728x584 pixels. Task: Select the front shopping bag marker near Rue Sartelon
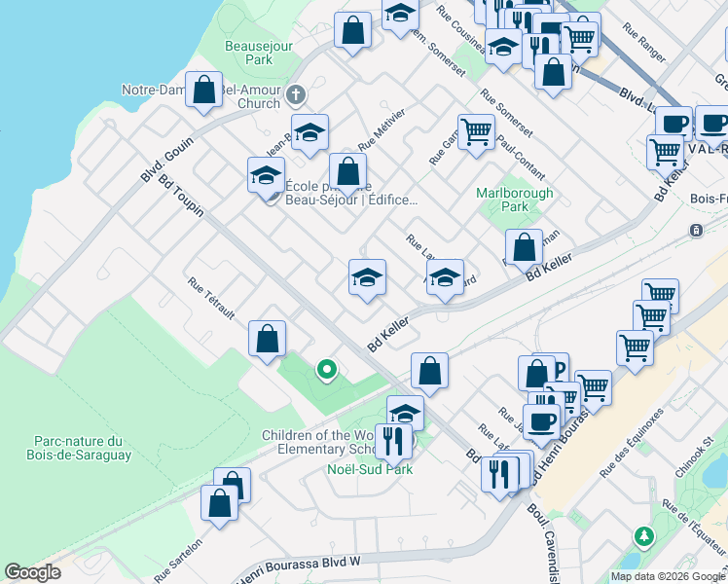[220, 504]
